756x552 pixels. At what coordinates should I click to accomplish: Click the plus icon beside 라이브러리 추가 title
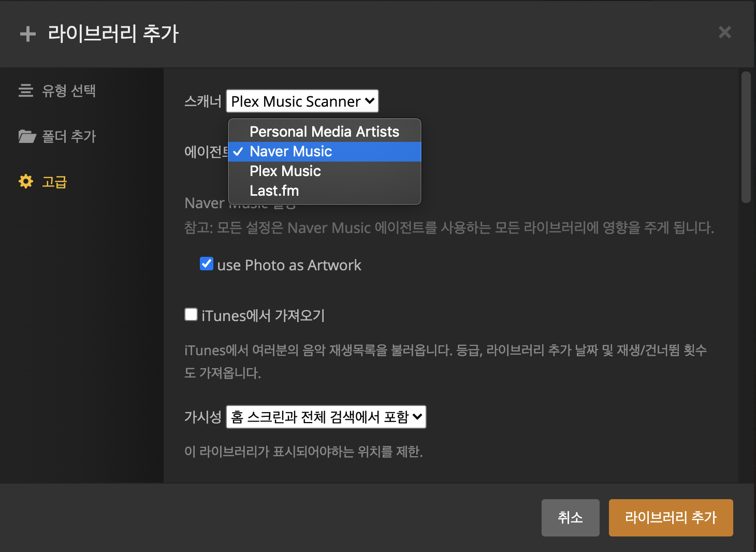point(28,34)
